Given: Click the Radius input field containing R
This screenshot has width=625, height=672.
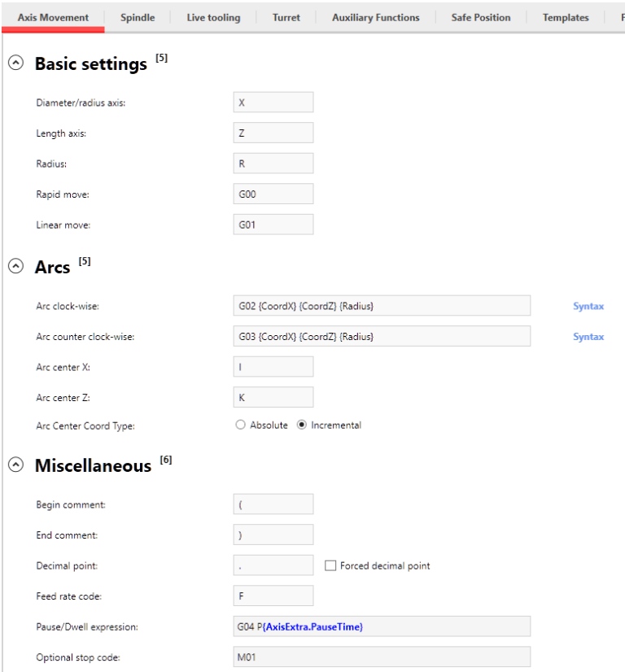Looking at the screenshot, I should [x=273, y=164].
